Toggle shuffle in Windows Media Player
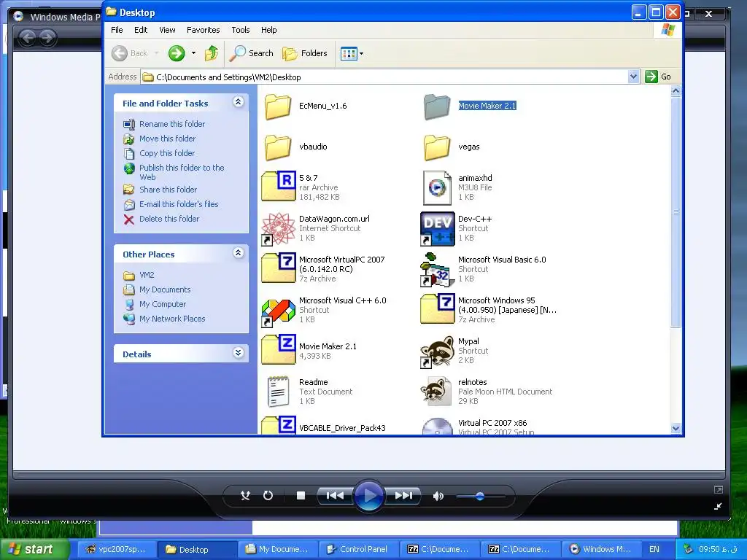The image size is (747, 560). pyautogui.click(x=245, y=496)
